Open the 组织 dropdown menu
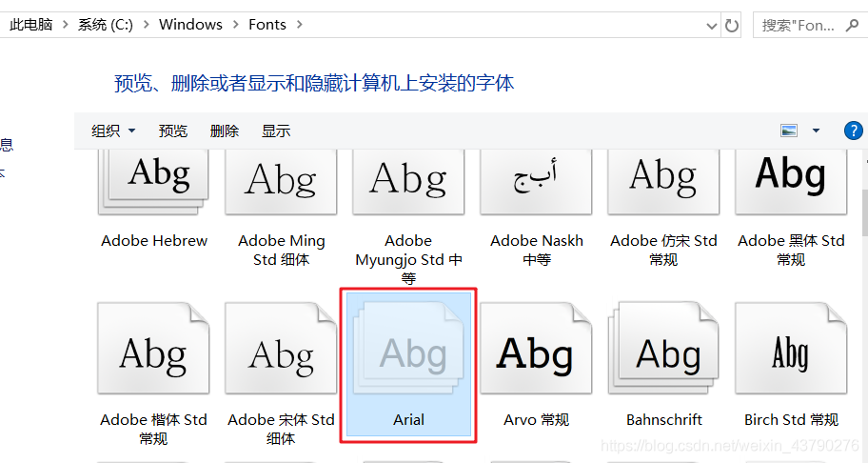Image resolution: width=868 pixels, height=463 pixels. [113, 131]
